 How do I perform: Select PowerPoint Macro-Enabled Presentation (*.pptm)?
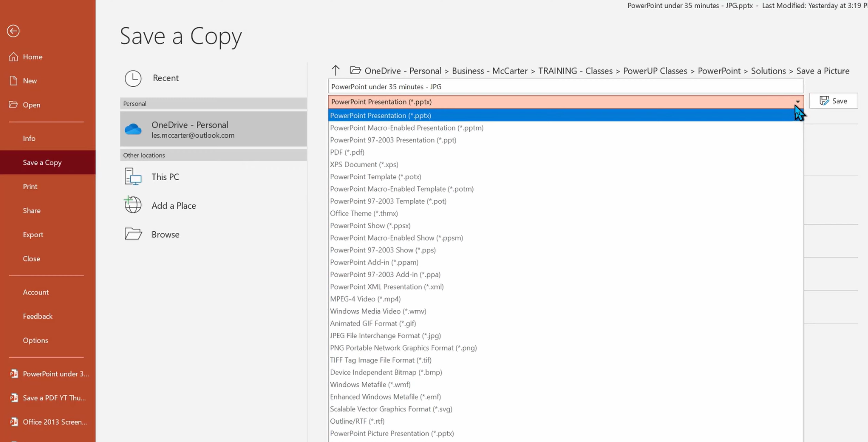566,128
